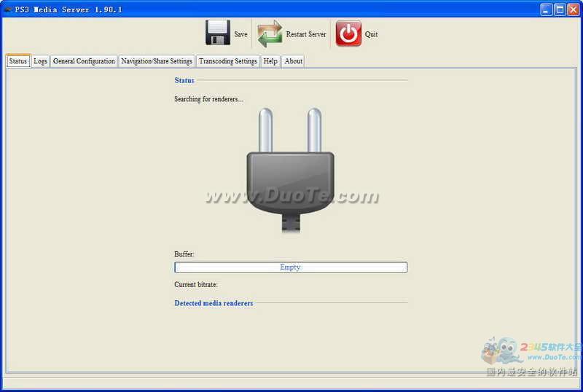Open the General Configuration tab
583x392 pixels.
[x=84, y=61]
